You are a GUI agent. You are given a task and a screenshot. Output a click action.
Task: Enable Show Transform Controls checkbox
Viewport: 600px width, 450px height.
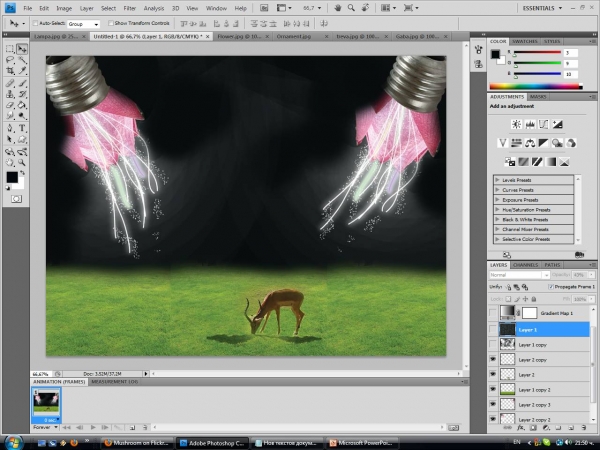point(111,23)
